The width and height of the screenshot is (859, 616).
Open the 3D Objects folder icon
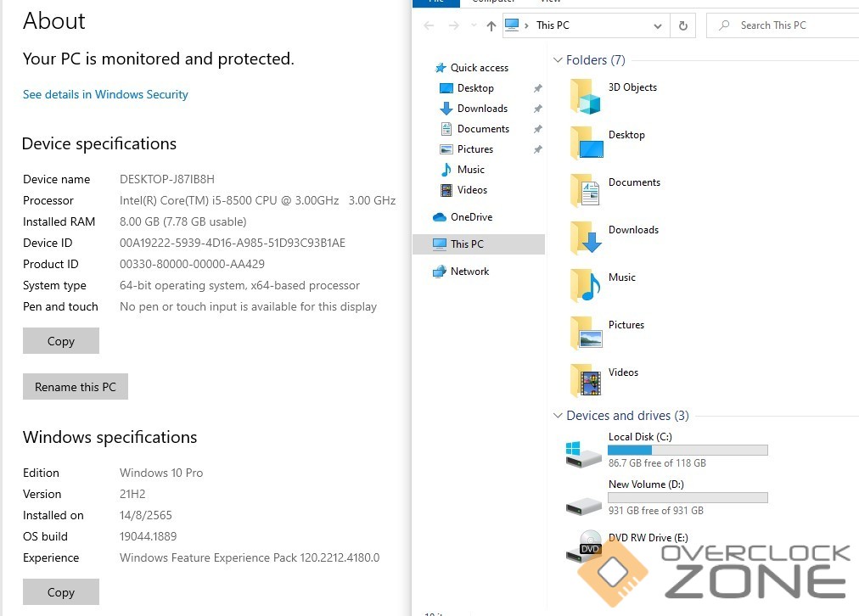pyautogui.click(x=586, y=97)
